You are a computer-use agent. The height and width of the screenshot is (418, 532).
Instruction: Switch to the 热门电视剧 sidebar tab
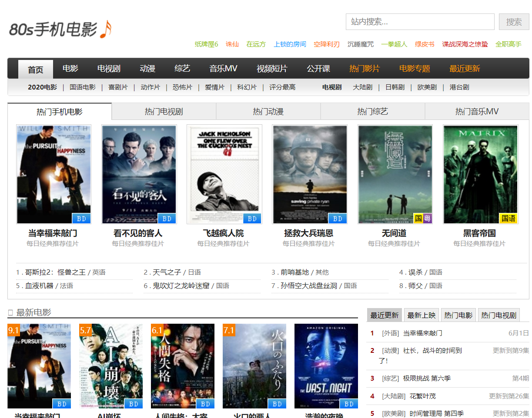click(499, 315)
